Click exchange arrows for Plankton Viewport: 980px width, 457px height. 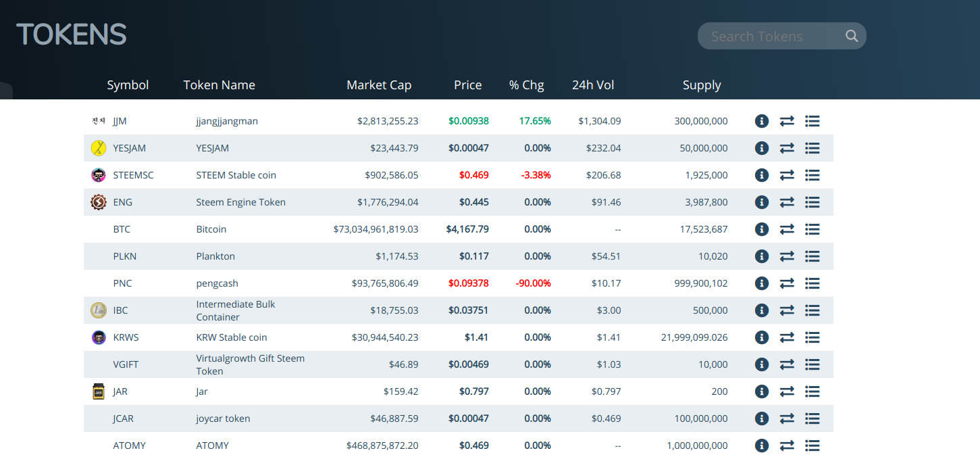click(787, 256)
